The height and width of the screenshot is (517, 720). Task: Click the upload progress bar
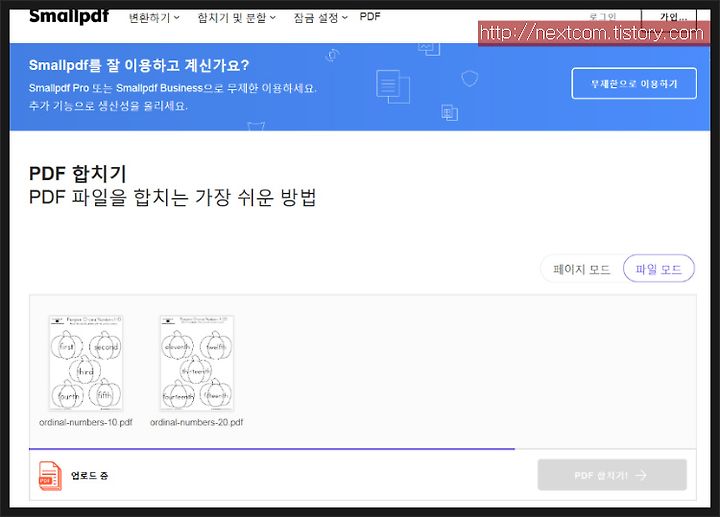click(x=363, y=449)
